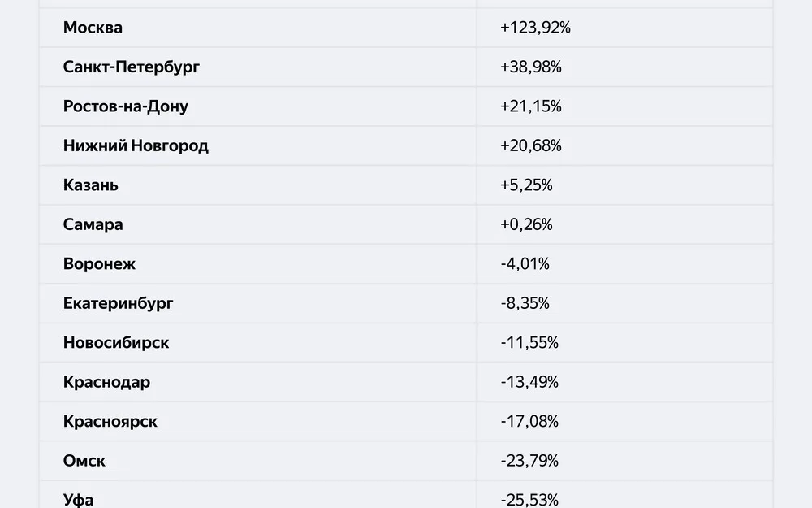Viewport: 812px width, 508px height.
Task: Select the Омск row label
Action: [84, 461]
